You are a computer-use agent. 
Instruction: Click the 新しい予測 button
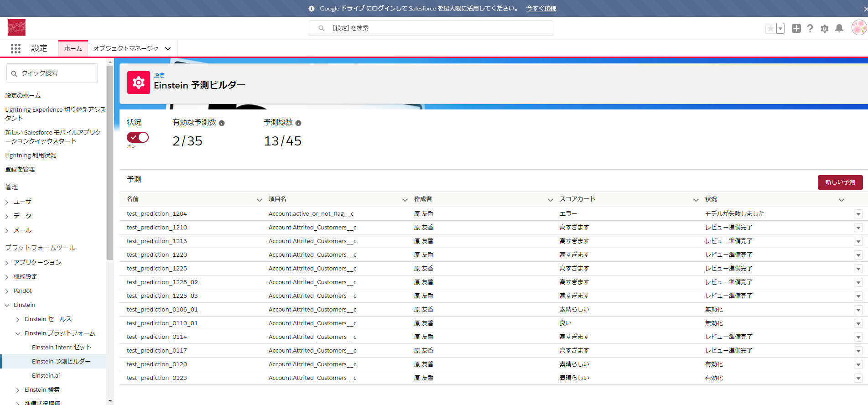pos(840,182)
